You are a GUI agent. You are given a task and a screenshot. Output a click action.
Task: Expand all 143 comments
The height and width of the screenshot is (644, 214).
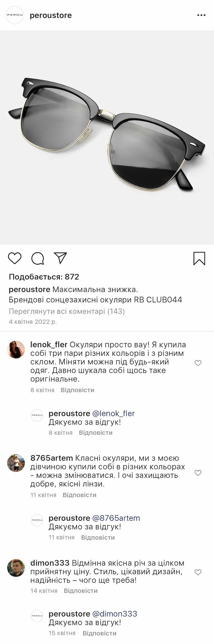[67, 311]
